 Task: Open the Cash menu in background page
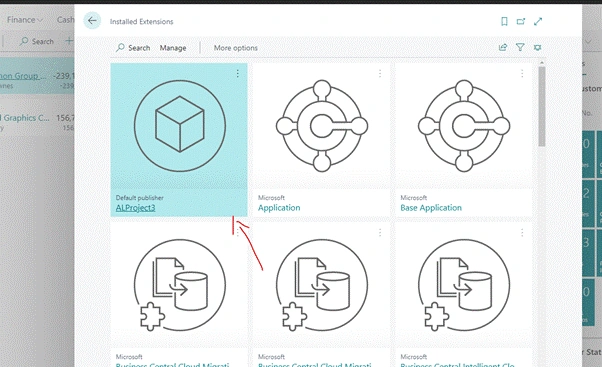[x=65, y=20]
